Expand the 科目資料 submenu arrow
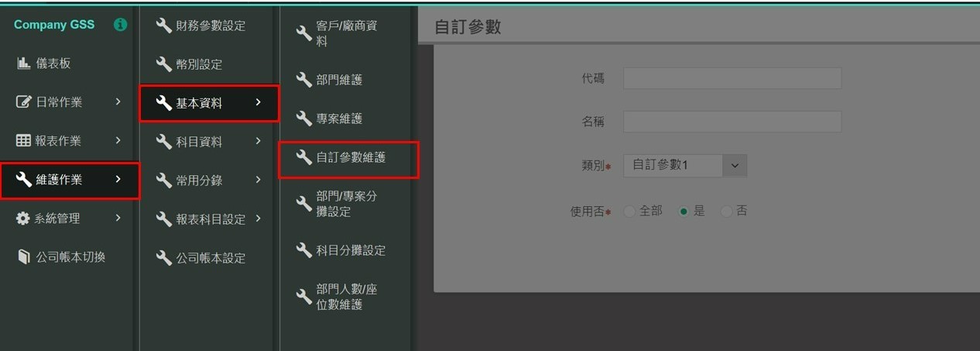This screenshot has height=351, width=980. point(258,141)
